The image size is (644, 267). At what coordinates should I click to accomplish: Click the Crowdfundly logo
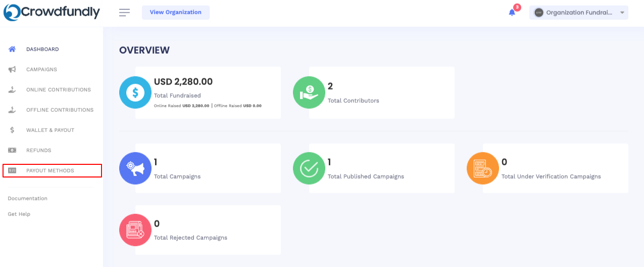52,12
